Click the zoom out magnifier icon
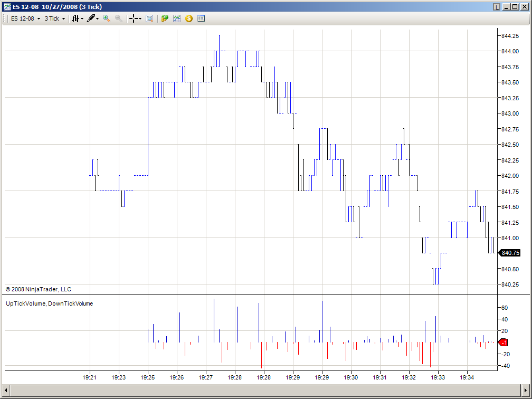Viewport: 532px width, 399px height. coord(119,18)
